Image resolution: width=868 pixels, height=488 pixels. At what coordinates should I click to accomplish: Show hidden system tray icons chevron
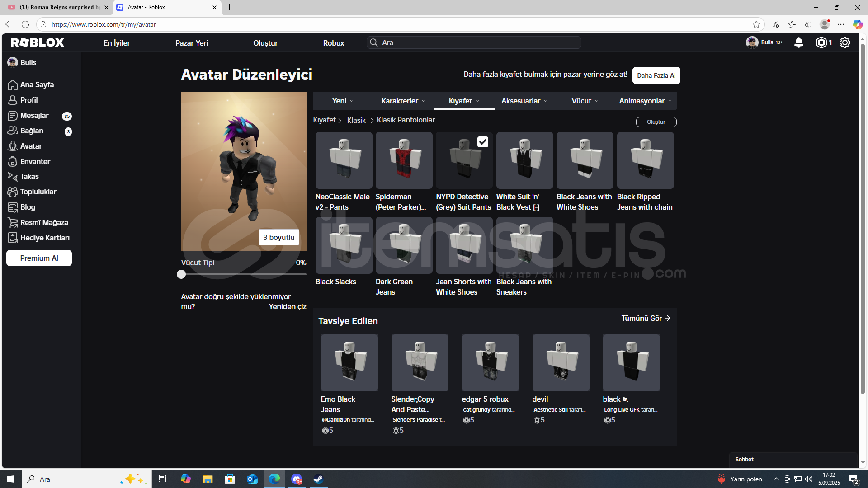(776, 479)
